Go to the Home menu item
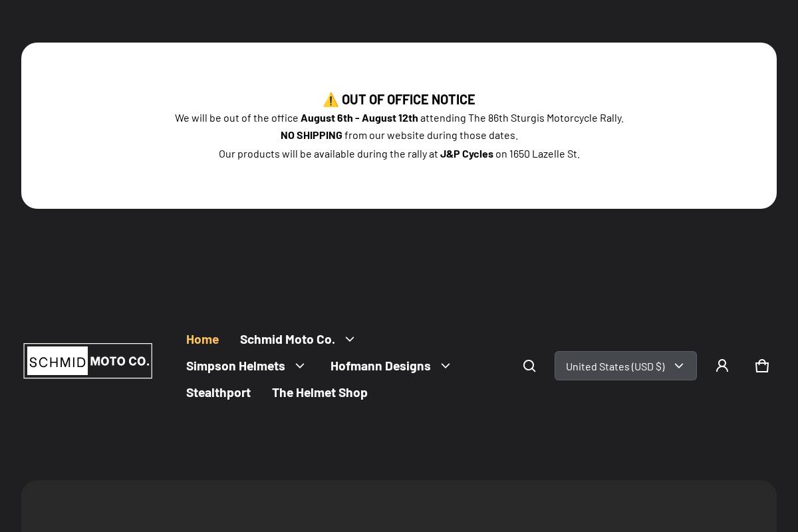This screenshot has height=532, width=798. coord(202,339)
